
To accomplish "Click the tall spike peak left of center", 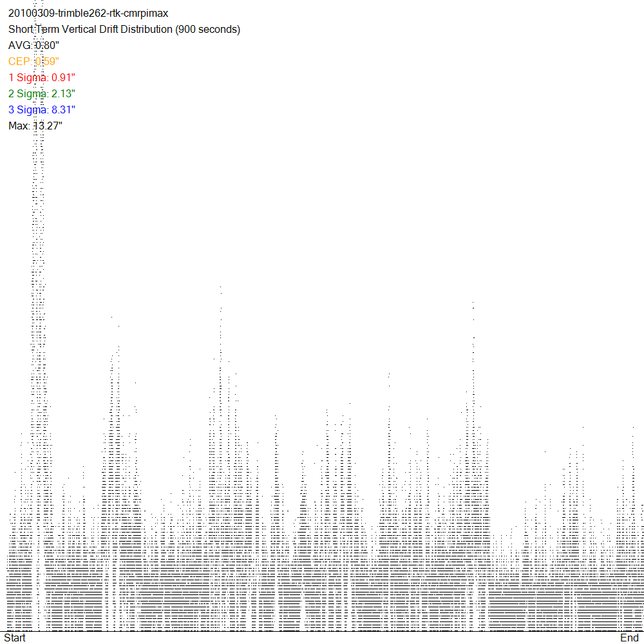I will [220, 288].
